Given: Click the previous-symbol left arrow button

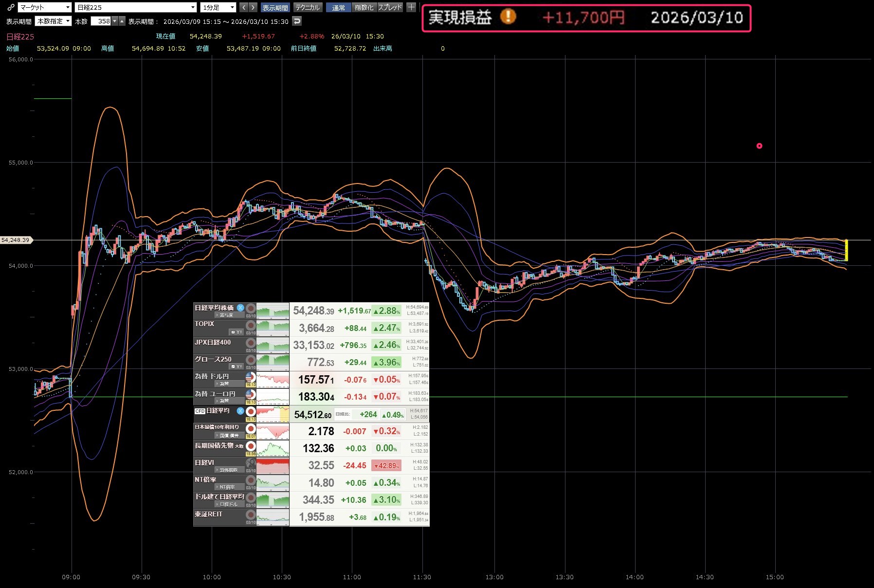Looking at the screenshot, I should tap(244, 7).
